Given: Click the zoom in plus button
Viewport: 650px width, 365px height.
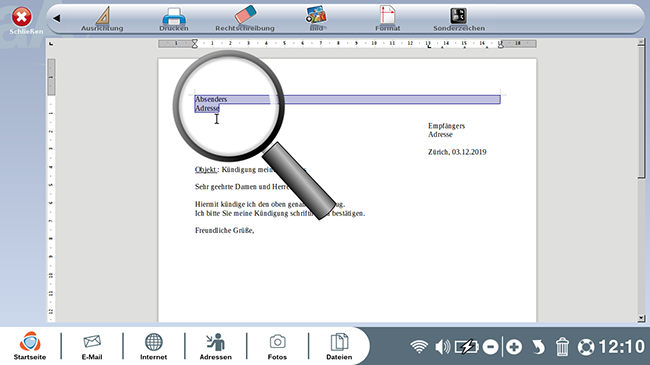Looking at the screenshot, I should click(x=514, y=347).
